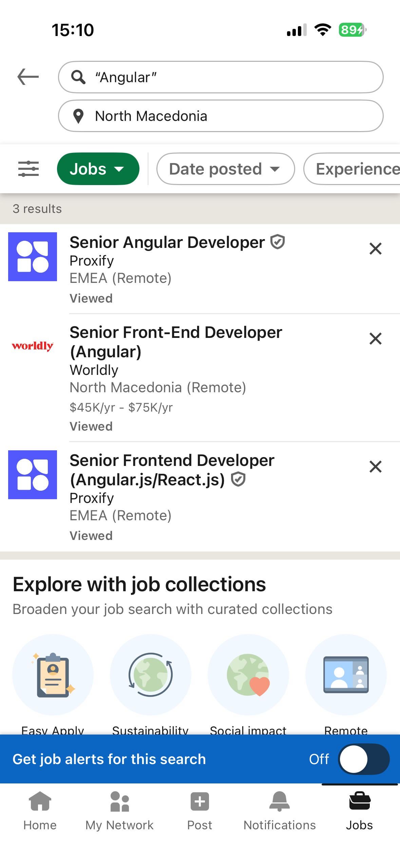
Task: Open the all filters sliders icon
Action: 28,169
